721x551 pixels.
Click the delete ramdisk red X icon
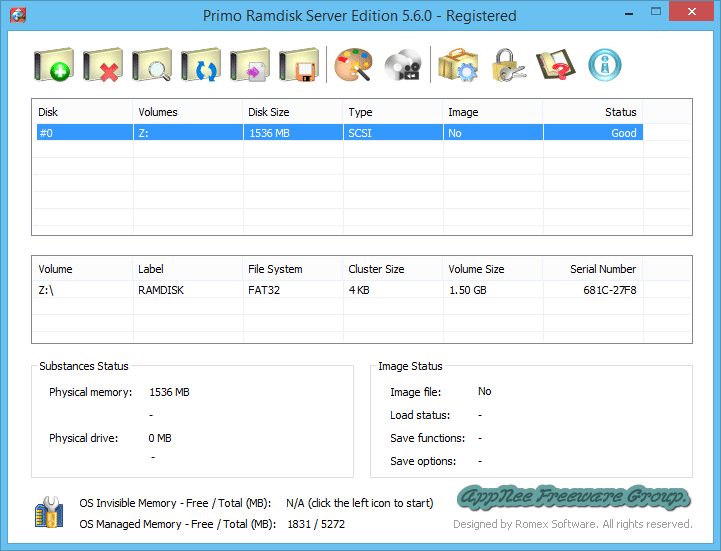coord(103,65)
